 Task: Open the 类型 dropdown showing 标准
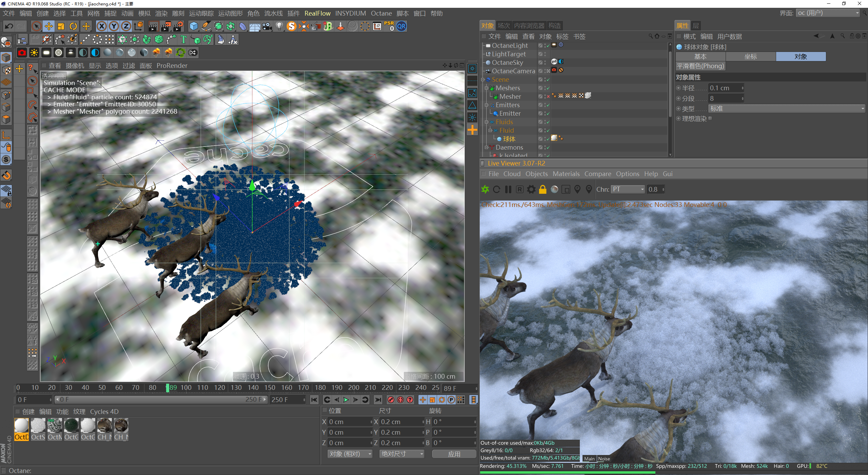[787, 109]
